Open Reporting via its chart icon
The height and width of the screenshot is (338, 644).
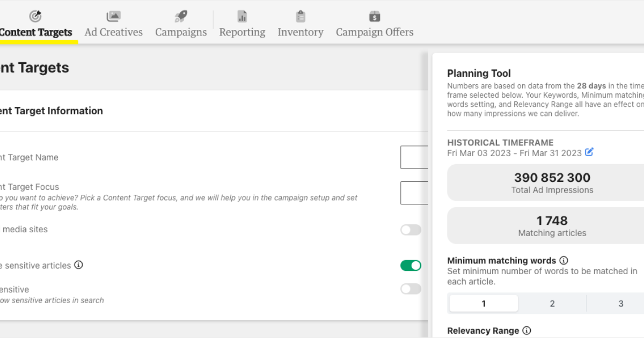242,16
